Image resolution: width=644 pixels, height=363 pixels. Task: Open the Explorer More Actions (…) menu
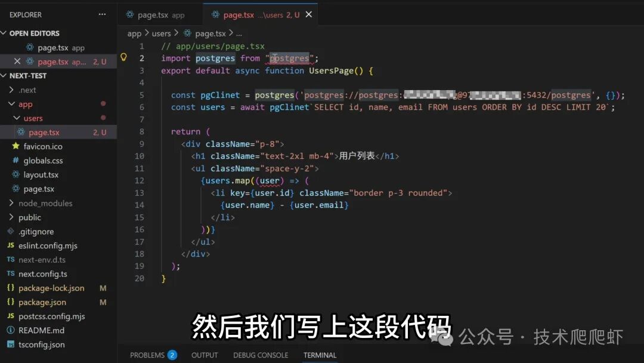click(101, 14)
